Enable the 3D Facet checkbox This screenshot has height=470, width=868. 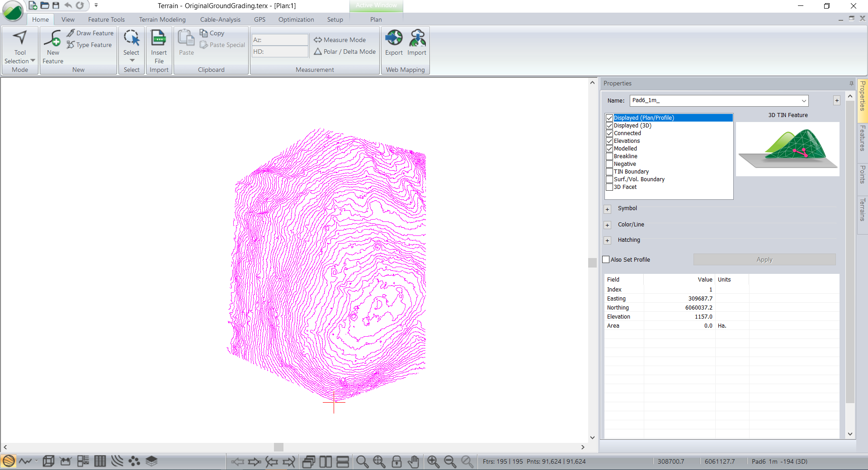[609, 187]
